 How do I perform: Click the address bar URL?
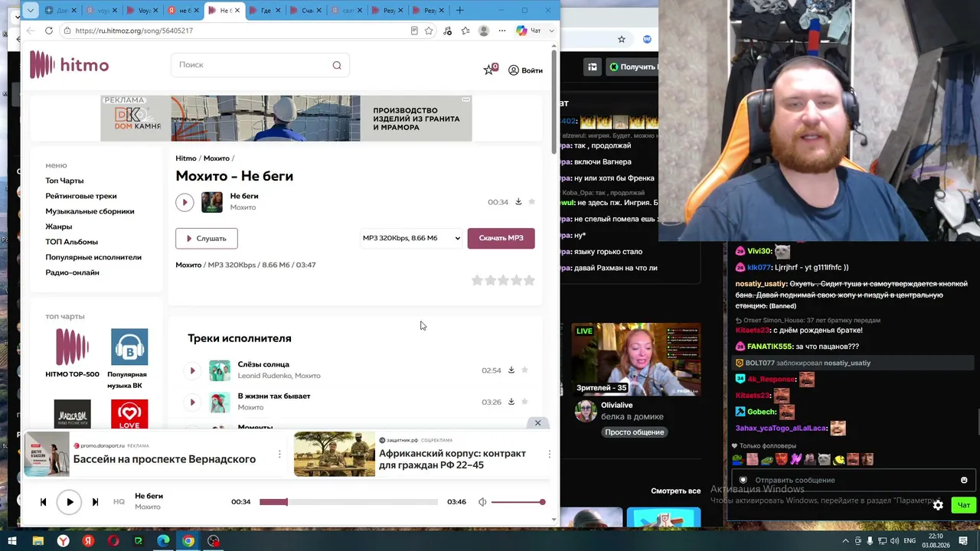click(x=134, y=31)
